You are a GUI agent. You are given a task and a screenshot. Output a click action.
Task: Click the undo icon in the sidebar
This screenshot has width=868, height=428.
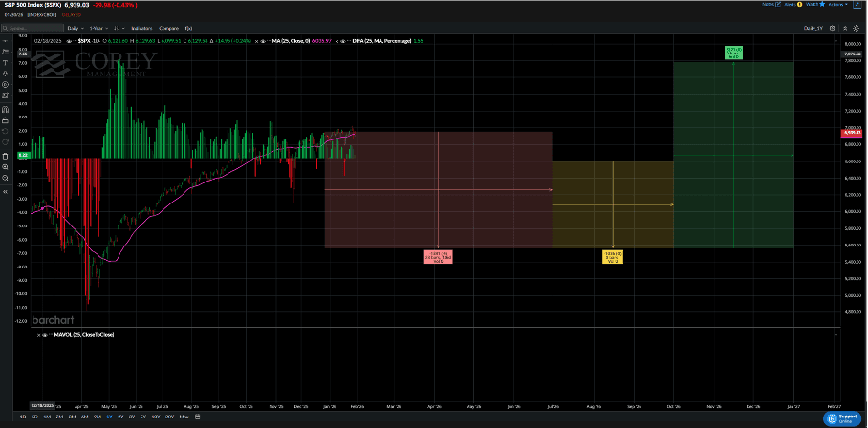[5, 132]
